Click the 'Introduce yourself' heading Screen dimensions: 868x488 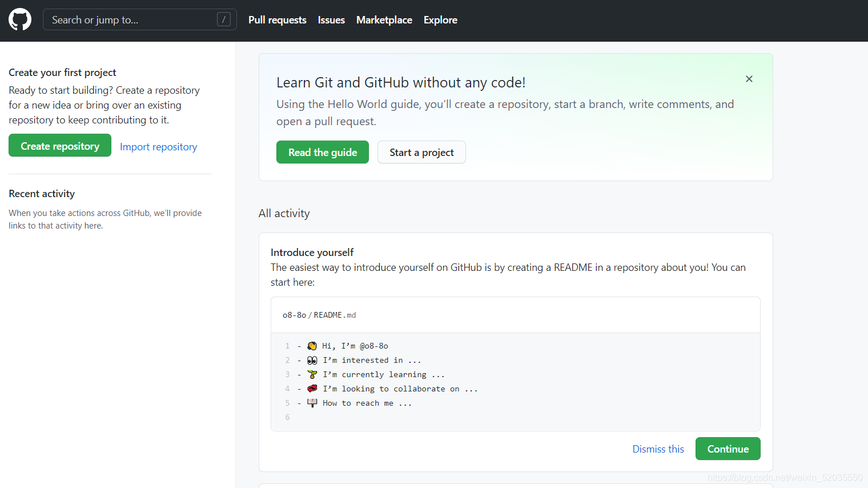(x=312, y=252)
